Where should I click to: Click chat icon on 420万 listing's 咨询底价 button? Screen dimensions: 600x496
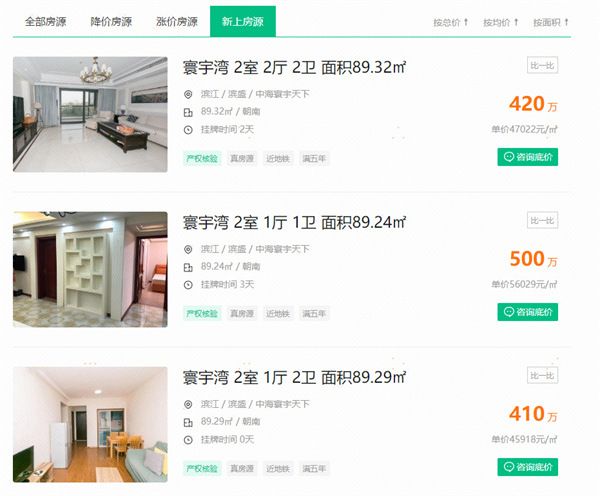[509, 157]
